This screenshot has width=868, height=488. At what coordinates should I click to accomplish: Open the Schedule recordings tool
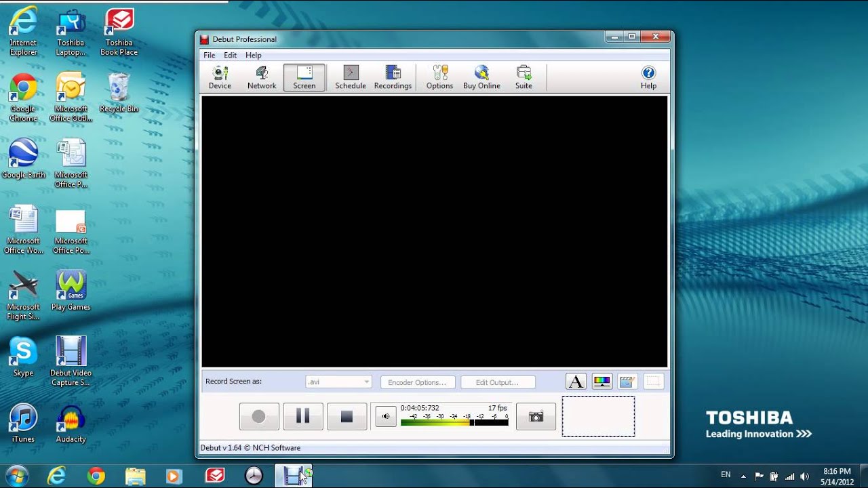[x=351, y=77]
